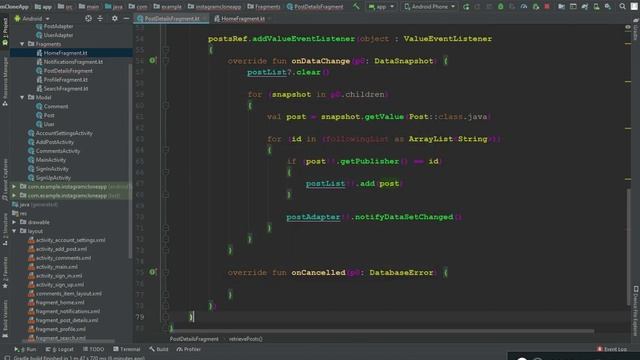Click the Sync Project with Gradle icon

[x=584, y=7]
